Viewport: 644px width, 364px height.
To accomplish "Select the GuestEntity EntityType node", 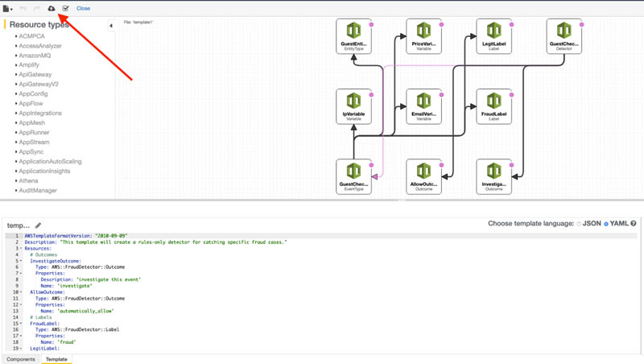I will coord(353,36).
